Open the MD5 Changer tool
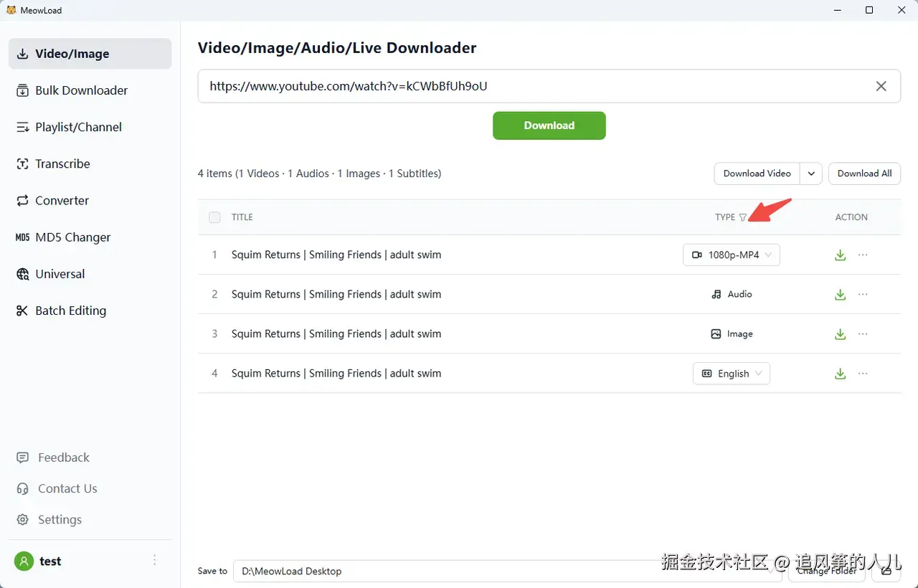This screenshot has width=918, height=588. 90,237
